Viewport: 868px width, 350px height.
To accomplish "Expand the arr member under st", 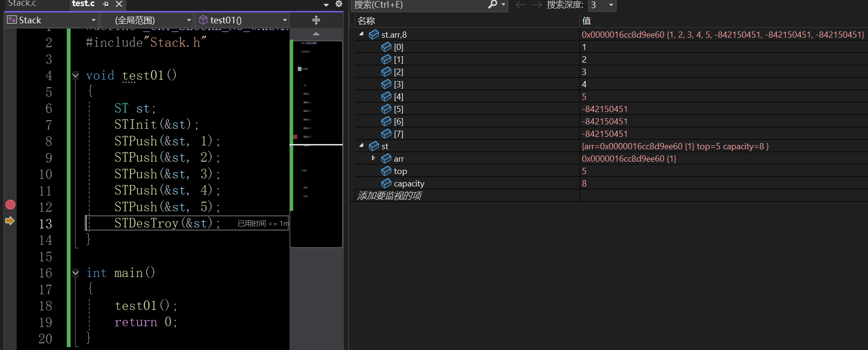I will coord(373,158).
